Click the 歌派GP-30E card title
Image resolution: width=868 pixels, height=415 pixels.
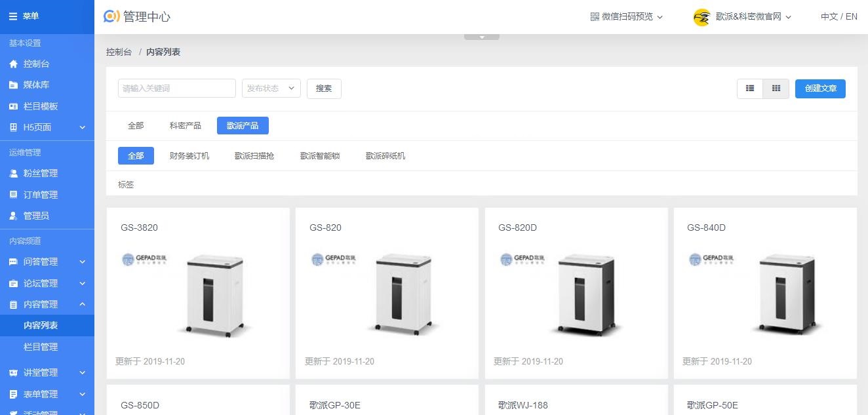(335, 405)
